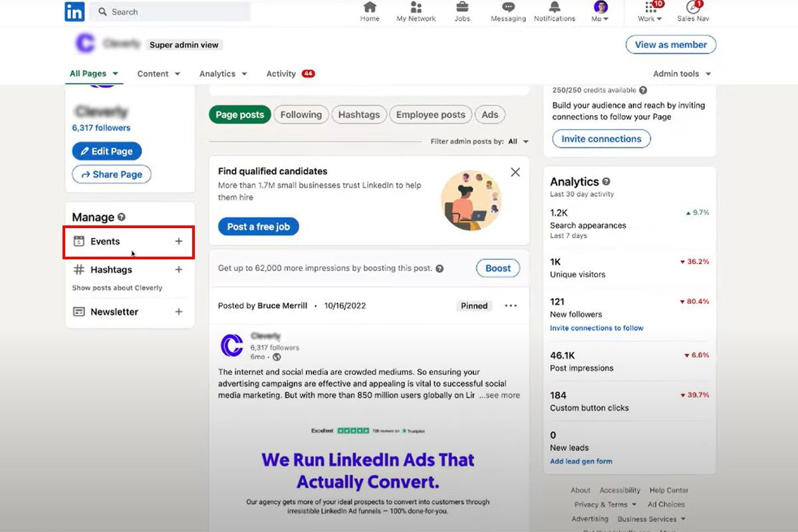Image resolution: width=798 pixels, height=532 pixels.
Task: Open the Work apps grid
Action: tap(650, 8)
